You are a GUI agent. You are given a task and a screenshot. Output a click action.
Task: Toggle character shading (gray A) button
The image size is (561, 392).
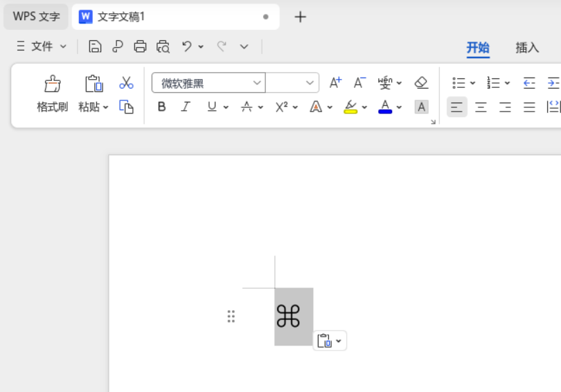[x=422, y=107]
